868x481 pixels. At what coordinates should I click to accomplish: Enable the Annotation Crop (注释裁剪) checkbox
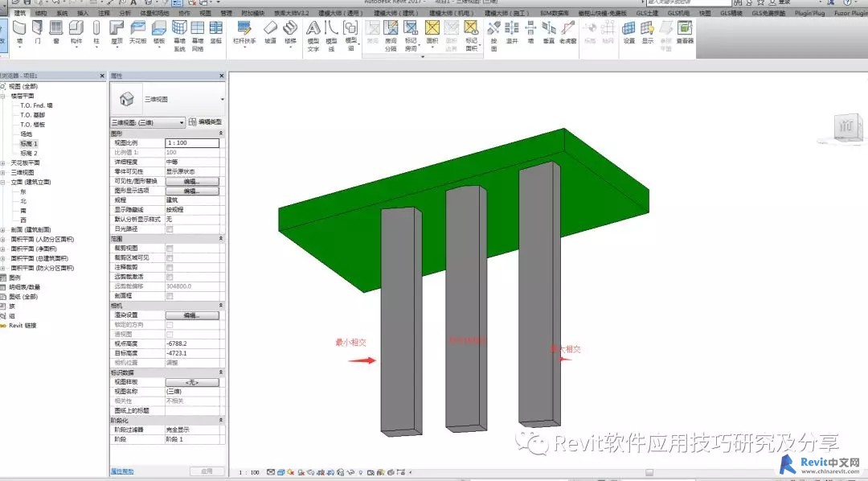coord(170,267)
